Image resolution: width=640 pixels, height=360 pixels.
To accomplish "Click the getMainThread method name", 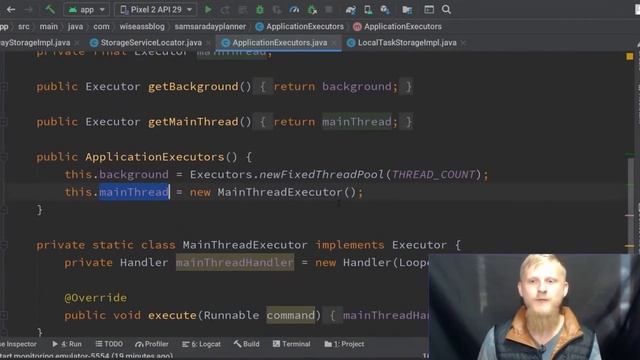I will click(x=193, y=122).
